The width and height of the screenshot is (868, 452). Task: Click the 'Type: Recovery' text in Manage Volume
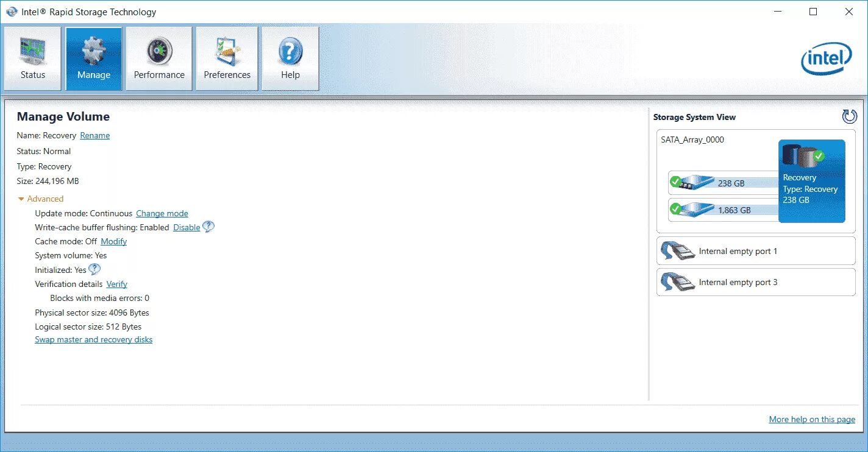tap(44, 166)
